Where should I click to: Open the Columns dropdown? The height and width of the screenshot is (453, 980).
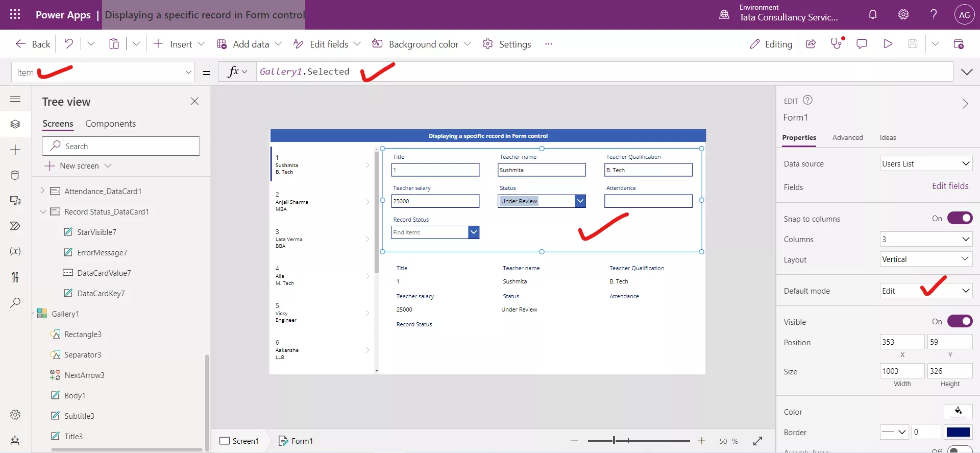tap(926, 239)
